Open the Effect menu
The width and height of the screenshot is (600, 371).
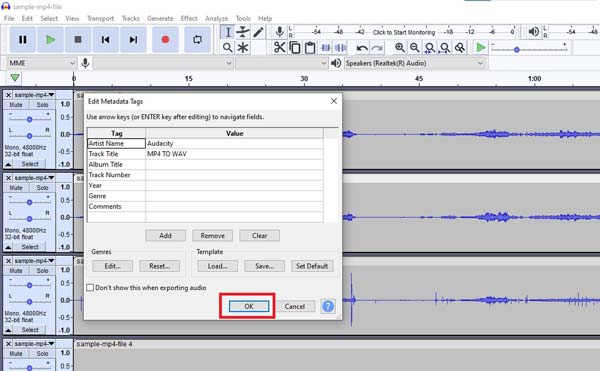click(189, 18)
